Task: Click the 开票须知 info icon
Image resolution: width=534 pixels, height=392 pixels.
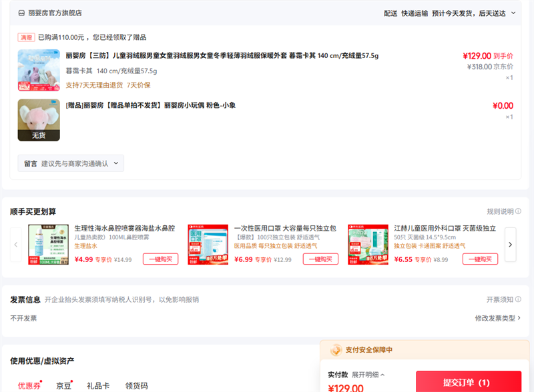Action: pos(519,300)
